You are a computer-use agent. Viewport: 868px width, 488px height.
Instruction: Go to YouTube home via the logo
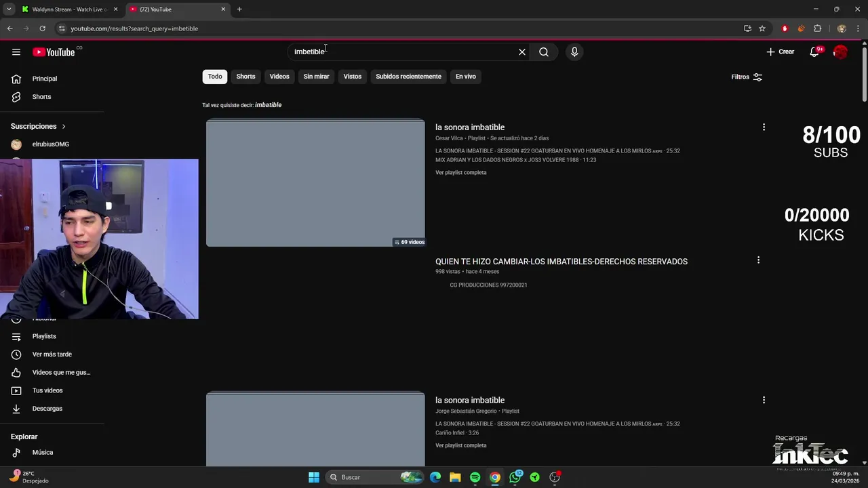pos(54,52)
